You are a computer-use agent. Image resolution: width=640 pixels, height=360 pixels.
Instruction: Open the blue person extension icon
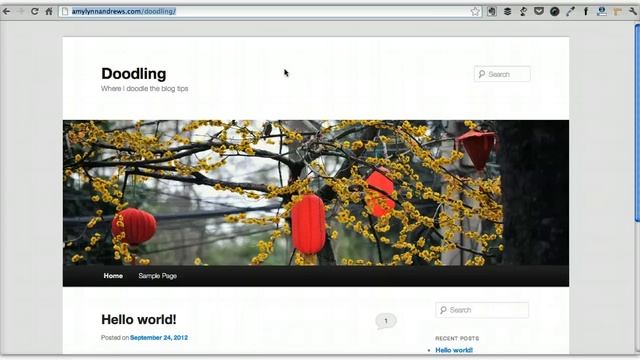(x=601, y=11)
